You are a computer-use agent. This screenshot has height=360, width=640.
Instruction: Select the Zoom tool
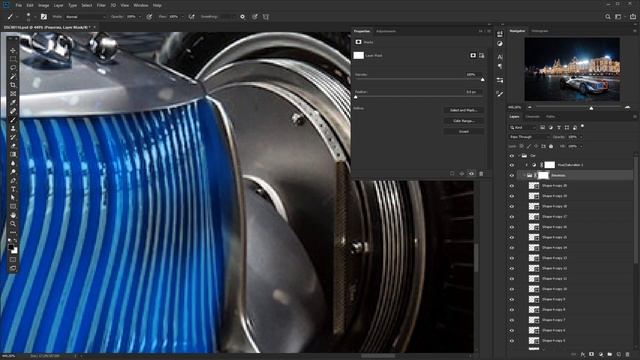[x=13, y=223]
